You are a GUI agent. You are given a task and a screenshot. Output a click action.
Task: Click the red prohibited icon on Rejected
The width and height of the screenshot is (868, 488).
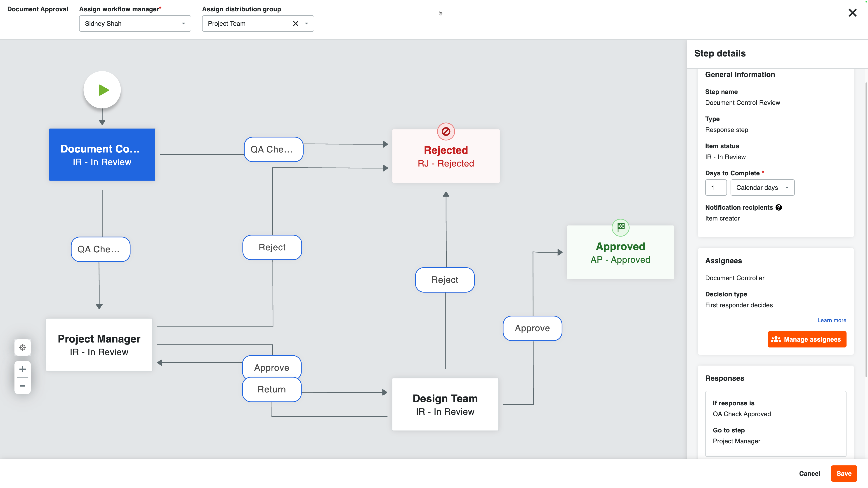point(446,131)
